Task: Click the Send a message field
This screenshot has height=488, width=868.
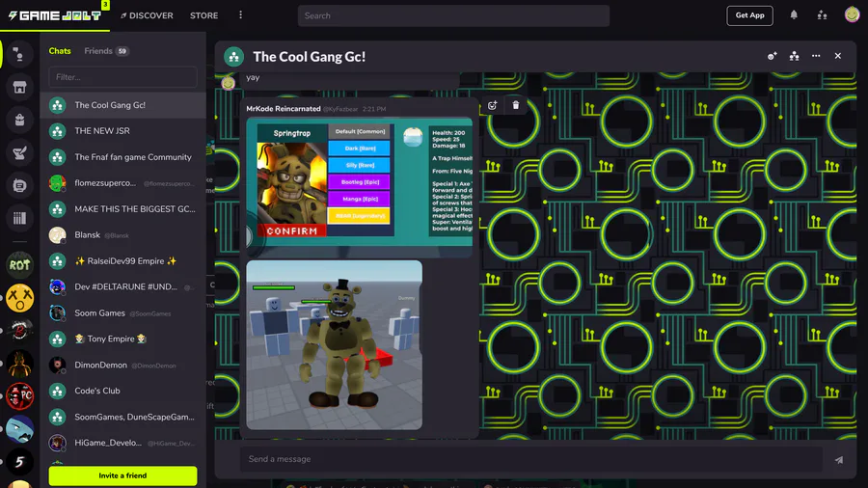Action: (530, 459)
